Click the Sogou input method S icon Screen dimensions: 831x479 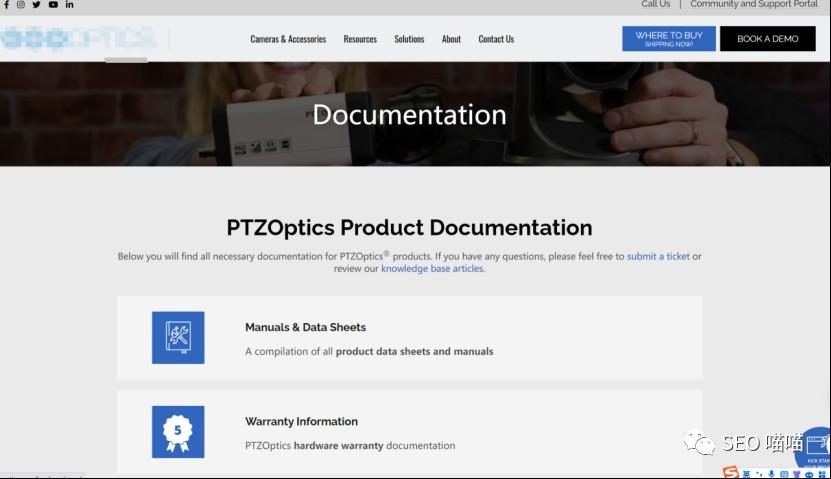(x=730, y=472)
